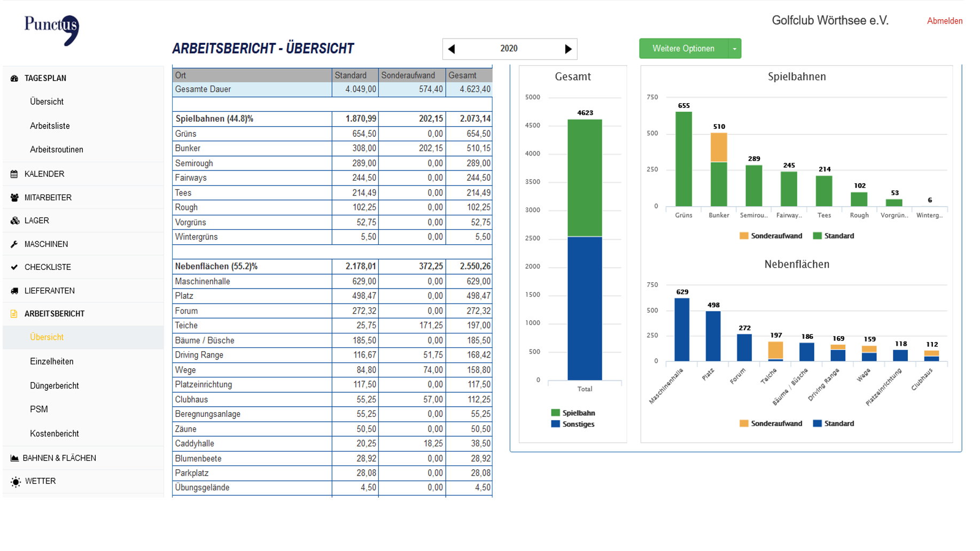Go to previous year with left arrow

click(x=452, y=49)
